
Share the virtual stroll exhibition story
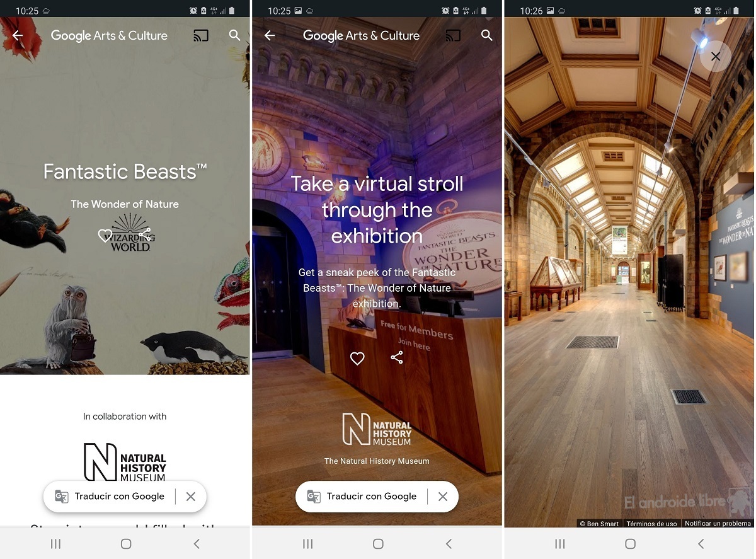click(x=396, y=358)
